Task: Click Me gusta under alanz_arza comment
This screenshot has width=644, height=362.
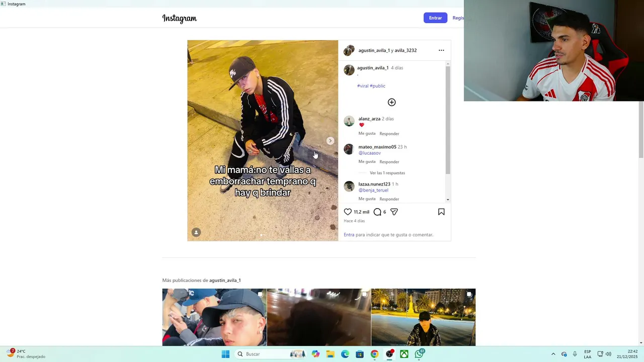Action: click(367, 134)
